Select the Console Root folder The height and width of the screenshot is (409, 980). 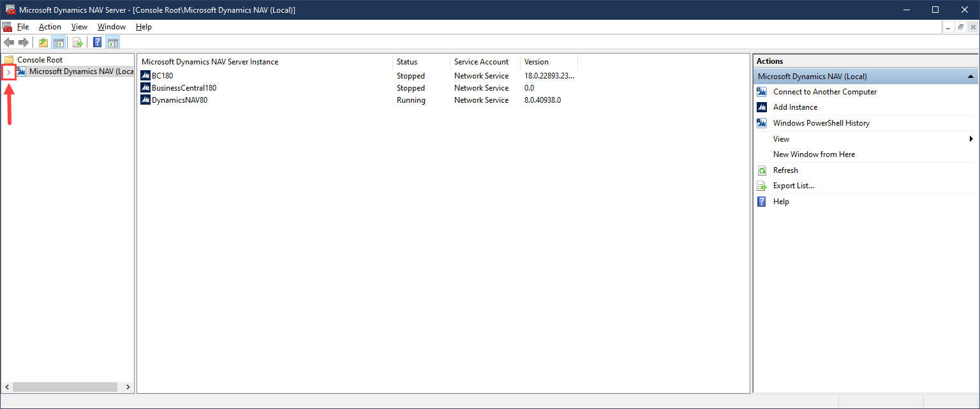(x=40, y=60)
